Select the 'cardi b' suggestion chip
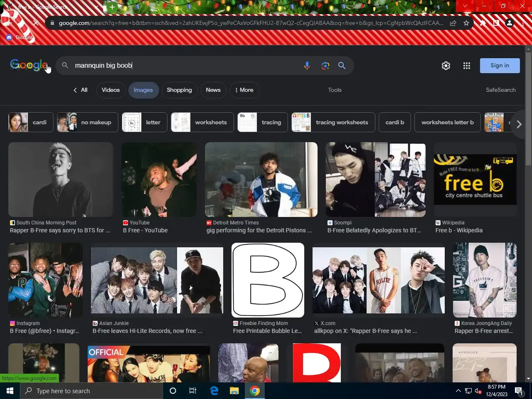The width and height of the screenshot is (532, 399). click(x=395, y=122)
